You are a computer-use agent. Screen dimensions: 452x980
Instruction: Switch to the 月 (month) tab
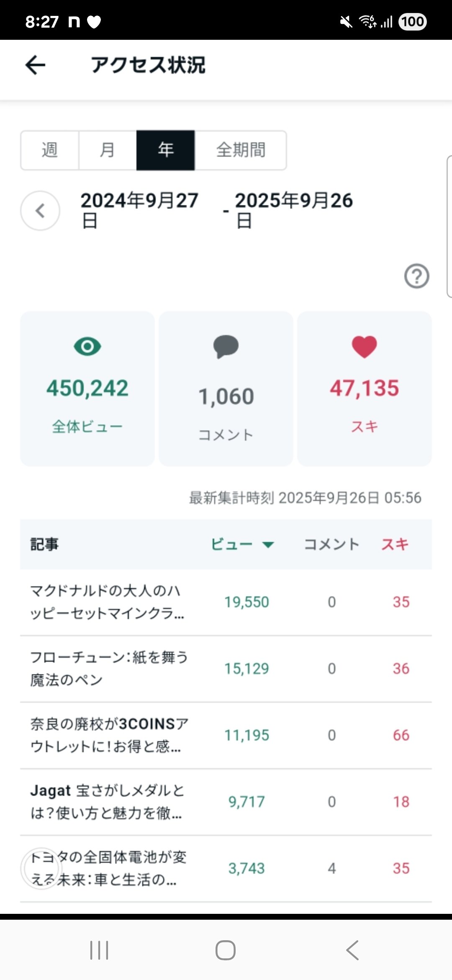(108, 150)
